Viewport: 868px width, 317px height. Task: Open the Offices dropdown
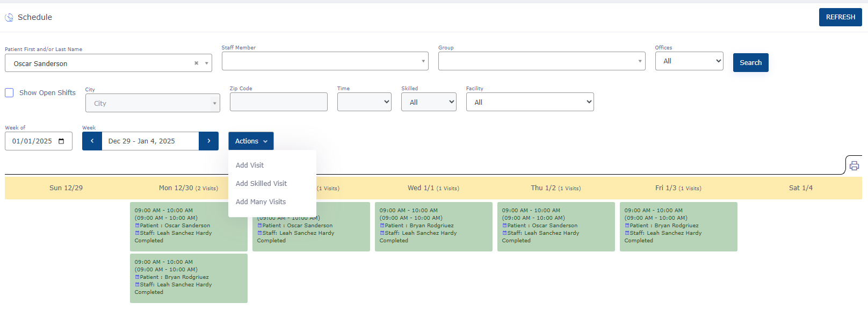(689, 61)
